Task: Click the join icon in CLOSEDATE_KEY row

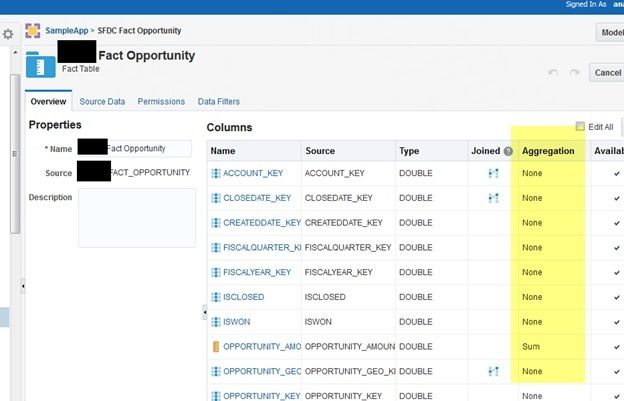Action: [493, 198]
